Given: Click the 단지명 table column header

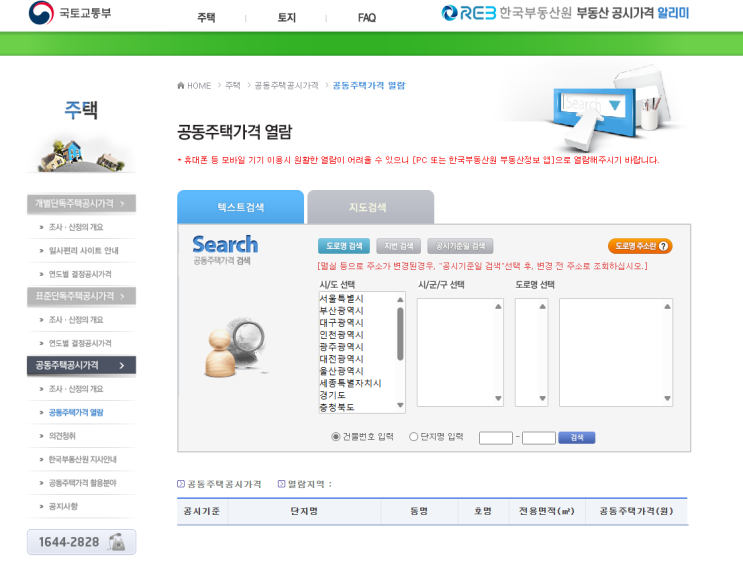Looking at the screenshot, I should click(304, 511).
